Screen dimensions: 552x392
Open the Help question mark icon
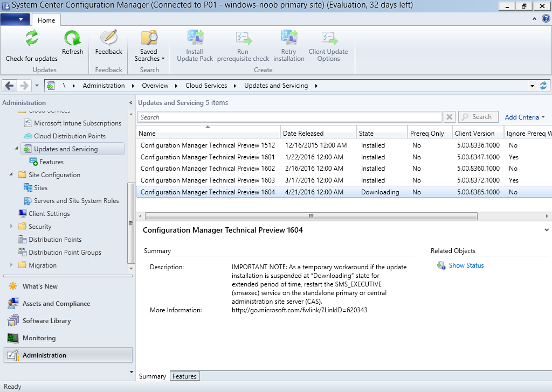click(x=546, y=19)
